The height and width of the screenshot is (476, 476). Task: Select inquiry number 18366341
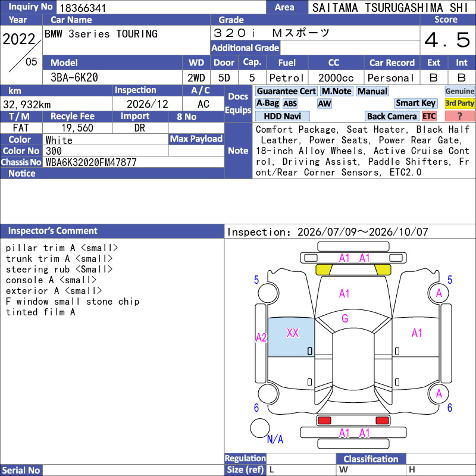pos(83,8)
